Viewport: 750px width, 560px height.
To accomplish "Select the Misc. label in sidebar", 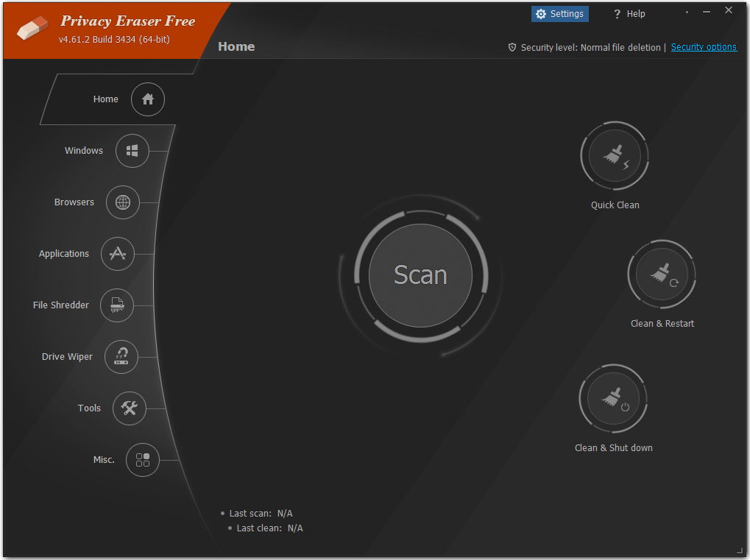I will (x=104, y=460).
